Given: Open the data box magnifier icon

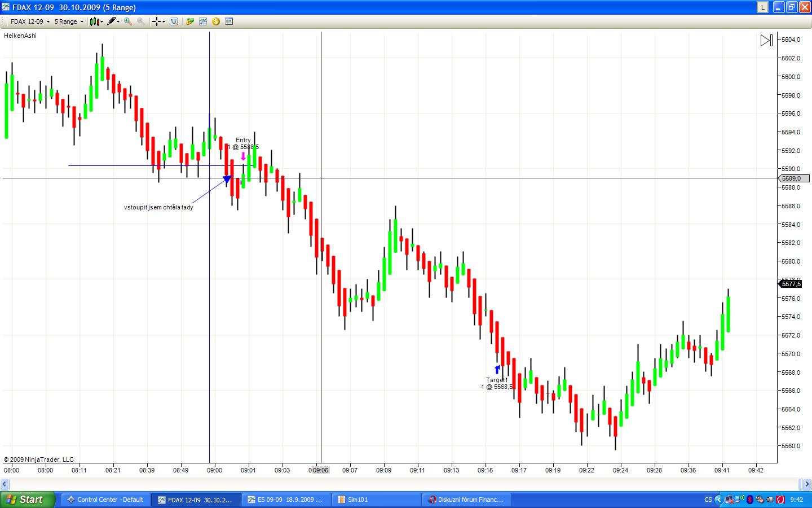Looking at the screenshot, I should pos(174,21).
